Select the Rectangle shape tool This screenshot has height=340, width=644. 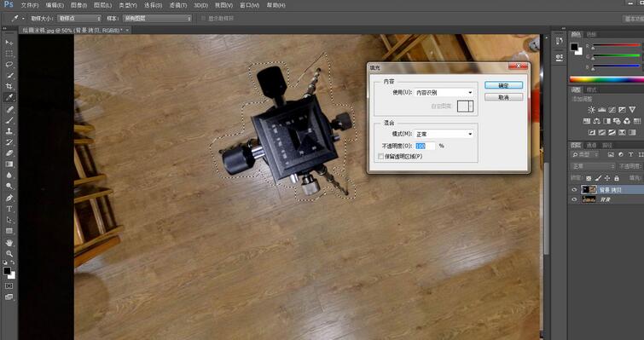[x=9, y=231]
